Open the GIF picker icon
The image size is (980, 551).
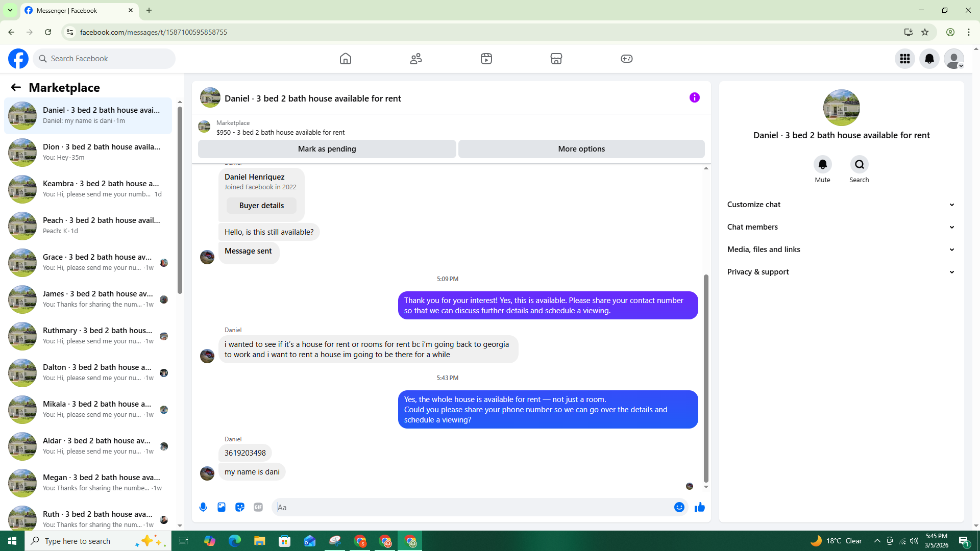pos(258,507)
